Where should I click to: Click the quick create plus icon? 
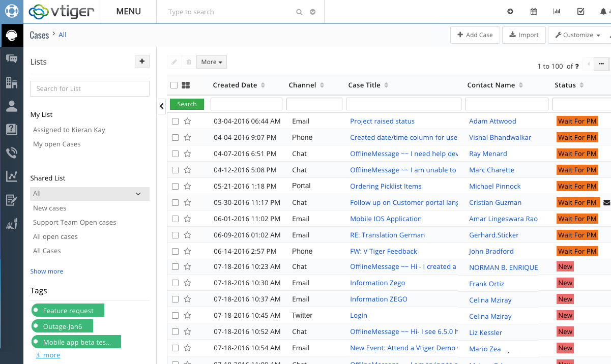coord(510,12)
